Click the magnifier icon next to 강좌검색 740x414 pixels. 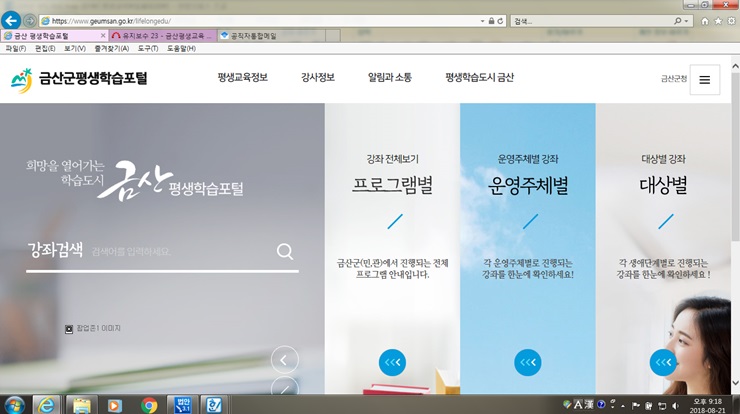[x=285, y=252]
